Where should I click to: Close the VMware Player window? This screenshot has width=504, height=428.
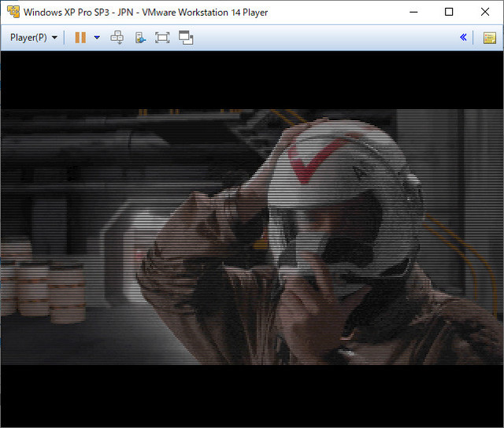485,13
